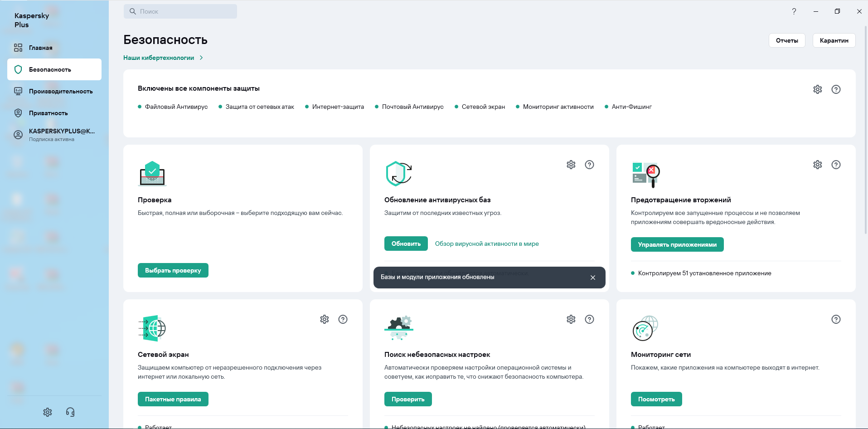
Task: Open help icon for Мониторинг сети card
Action: (x=836, y=319)
